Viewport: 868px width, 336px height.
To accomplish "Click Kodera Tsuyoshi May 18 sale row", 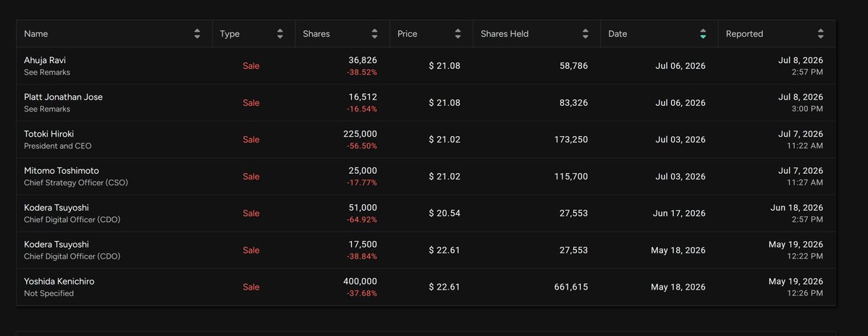I will click(426, 251).
